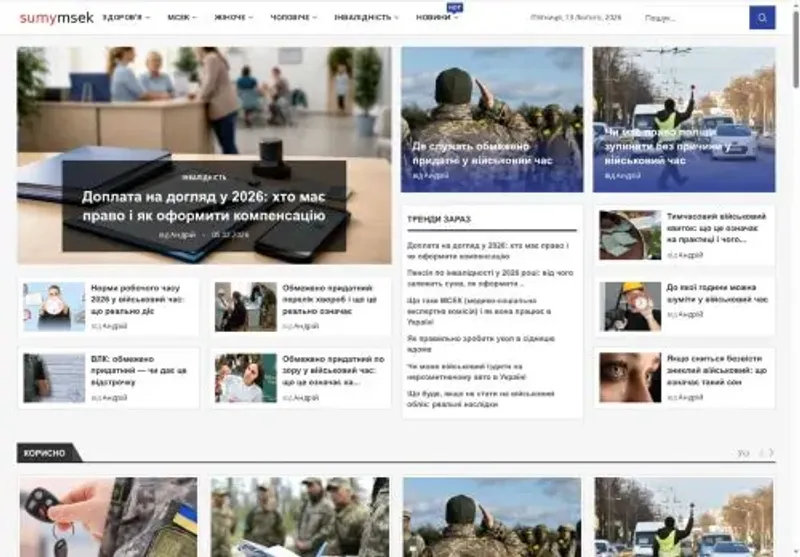Viewport: 800px width, 557px height.
Task: Click the ВЛК article document thumbnail
Action: (54, 378)
